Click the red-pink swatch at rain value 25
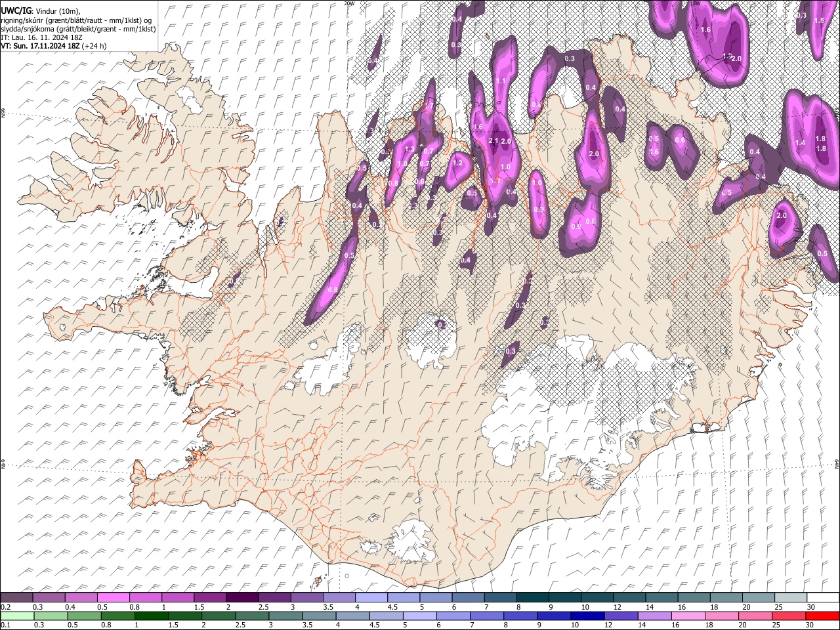The image size is (840, 630). pyautogui.click(x=789, y=616)
